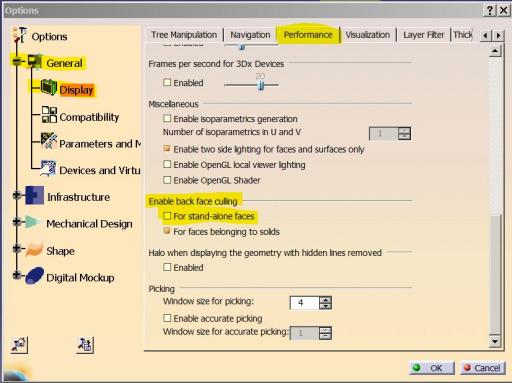
Task: Open the Parameters and Measure icon
Action: (x=49, y=141)
